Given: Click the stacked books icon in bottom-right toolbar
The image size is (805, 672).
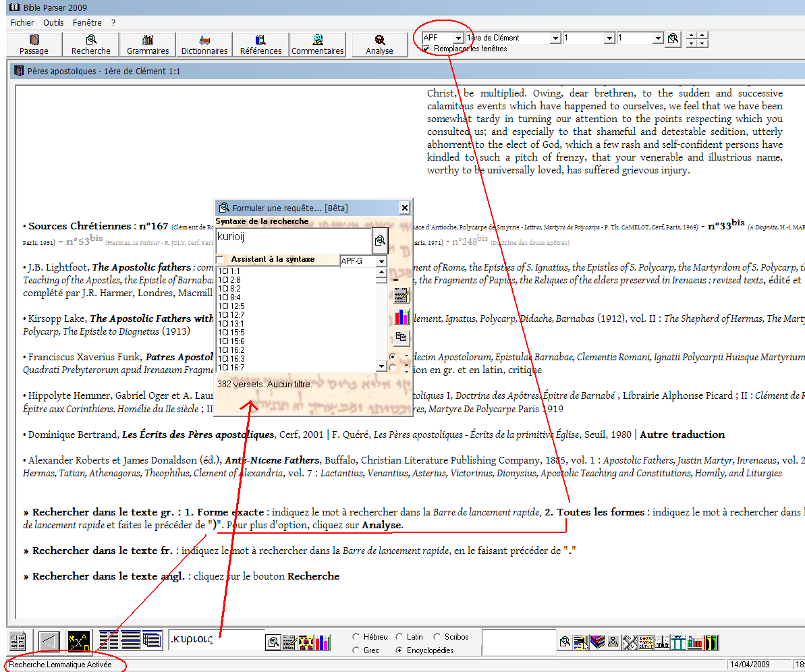Looking at the screenshot, I should coord(598,642).
